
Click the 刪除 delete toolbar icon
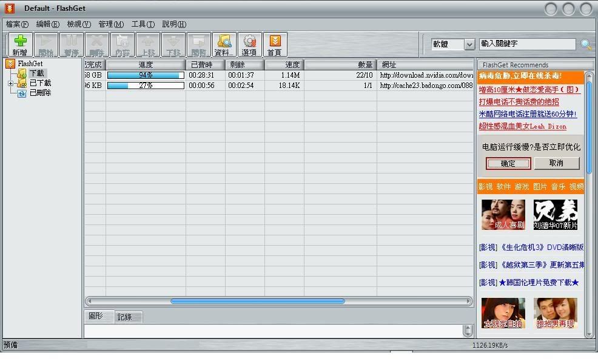click(x=97, y=45)
